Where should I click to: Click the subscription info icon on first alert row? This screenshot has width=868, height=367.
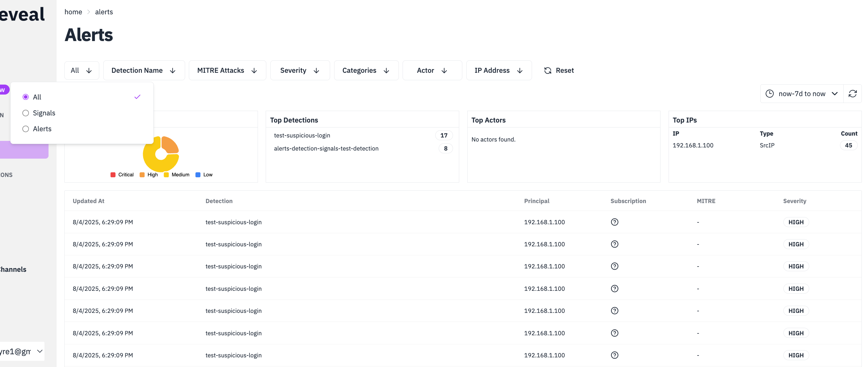[x=615, y=222]
